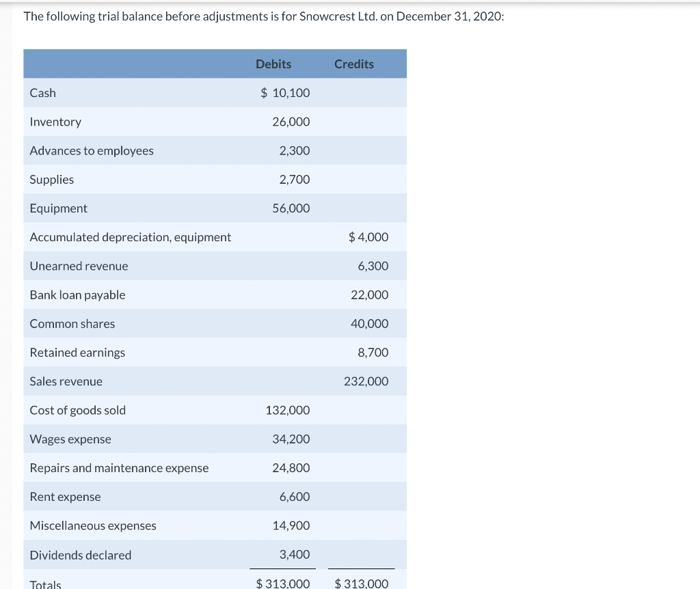Click the Rent expense amount 6,600
This screenshot has width=700, height=589.
click(x=295, y=497)
